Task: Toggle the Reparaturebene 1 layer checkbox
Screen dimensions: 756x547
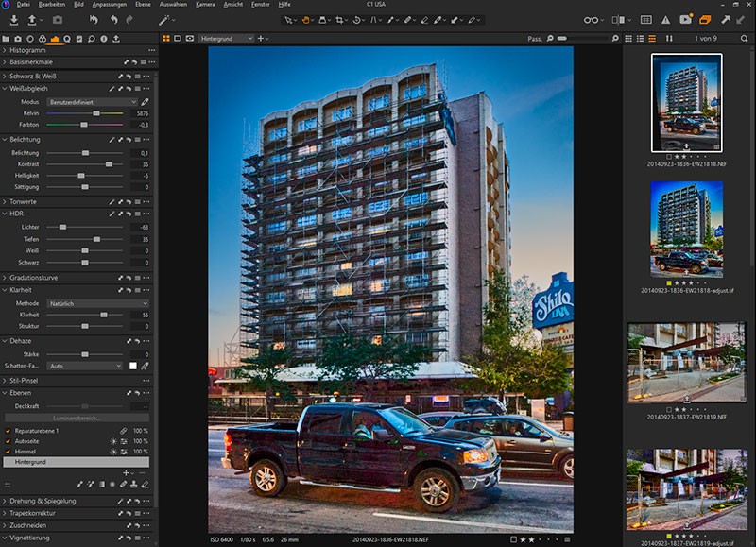Action: pos(8,431)
